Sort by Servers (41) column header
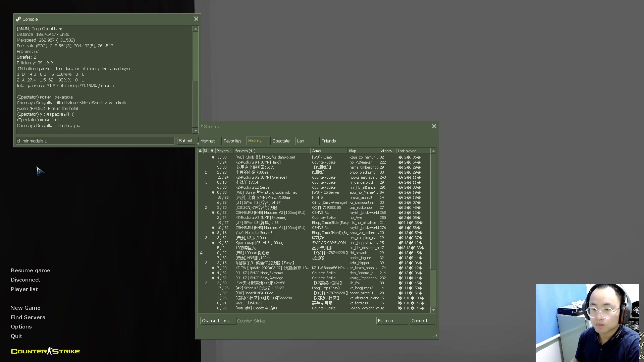Screen dimensions: 644x362 tap(272, 151)
